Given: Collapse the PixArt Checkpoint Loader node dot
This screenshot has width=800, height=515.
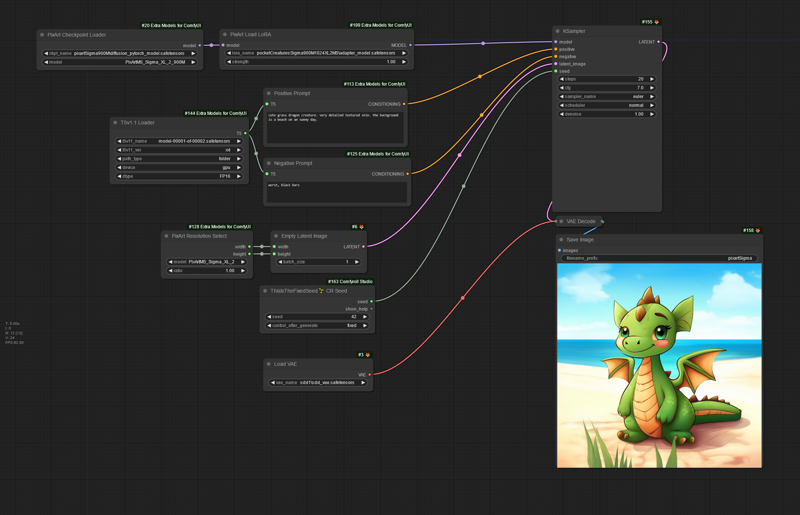Looking at the screenshot, I should click(x=42, y=35).
